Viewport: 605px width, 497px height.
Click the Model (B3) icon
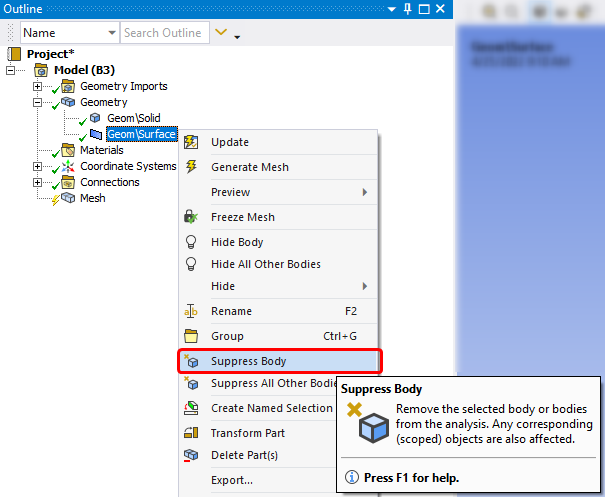coord(41,70)
